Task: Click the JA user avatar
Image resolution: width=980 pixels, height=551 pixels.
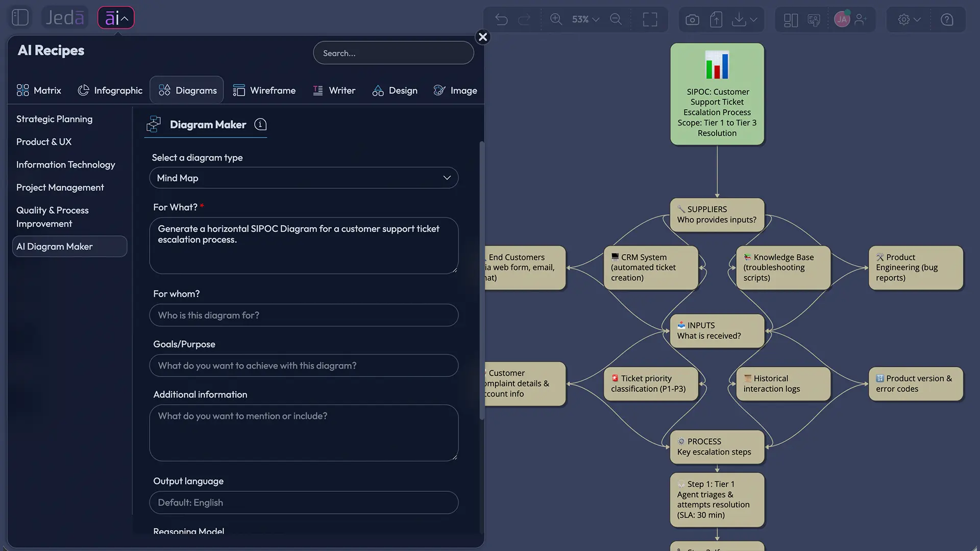Action: [842, 19]
